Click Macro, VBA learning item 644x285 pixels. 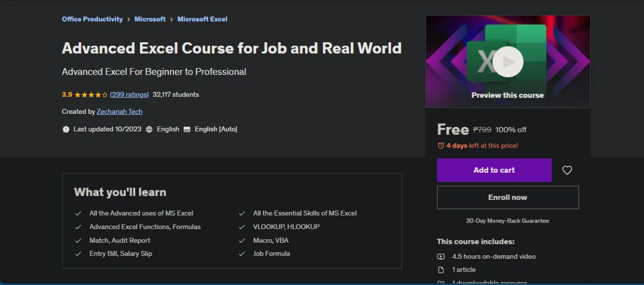pyautogui.click(x=271, y=241)
